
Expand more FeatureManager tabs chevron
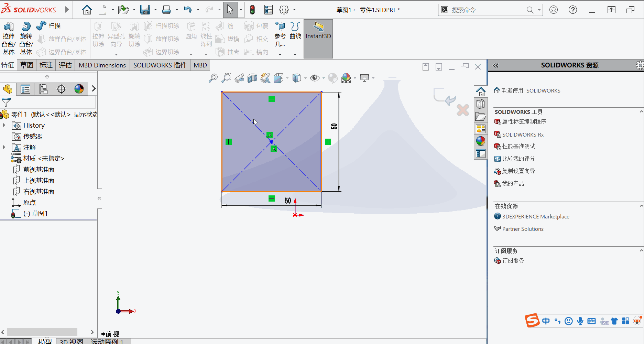pos(94,89)
